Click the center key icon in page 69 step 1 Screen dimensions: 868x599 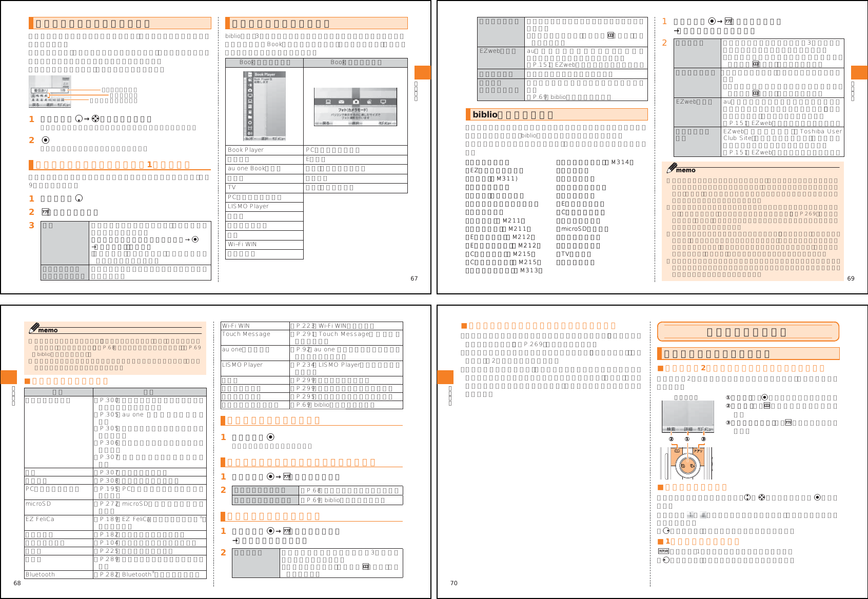pos(712,22)
